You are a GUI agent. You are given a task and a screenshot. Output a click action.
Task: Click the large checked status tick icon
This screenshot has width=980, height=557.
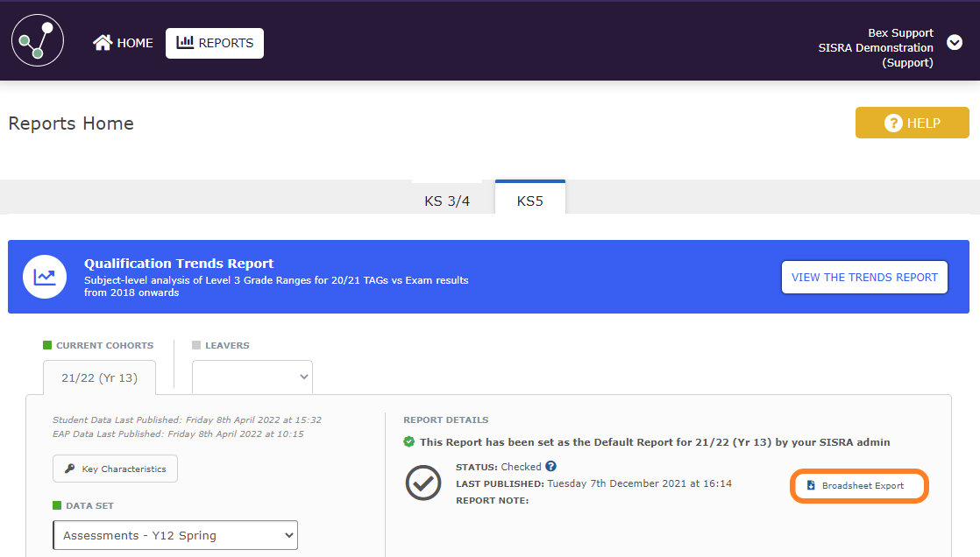[x=423, y=483]
